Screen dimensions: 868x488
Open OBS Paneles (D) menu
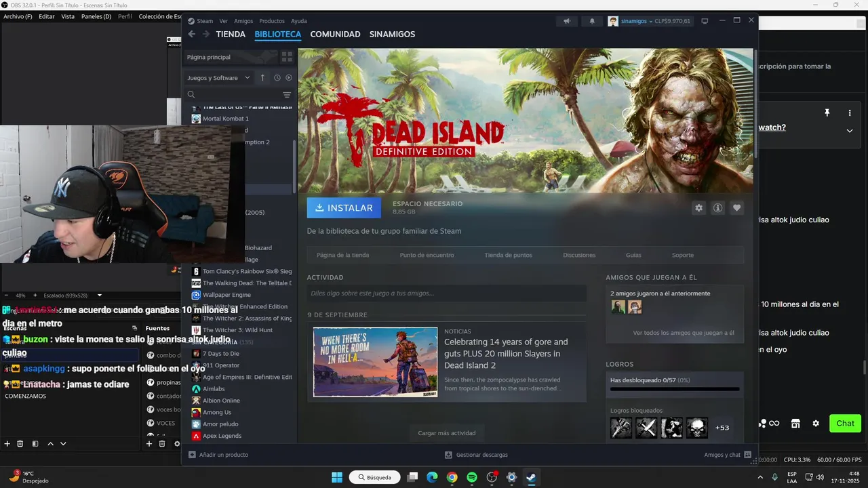96,16
